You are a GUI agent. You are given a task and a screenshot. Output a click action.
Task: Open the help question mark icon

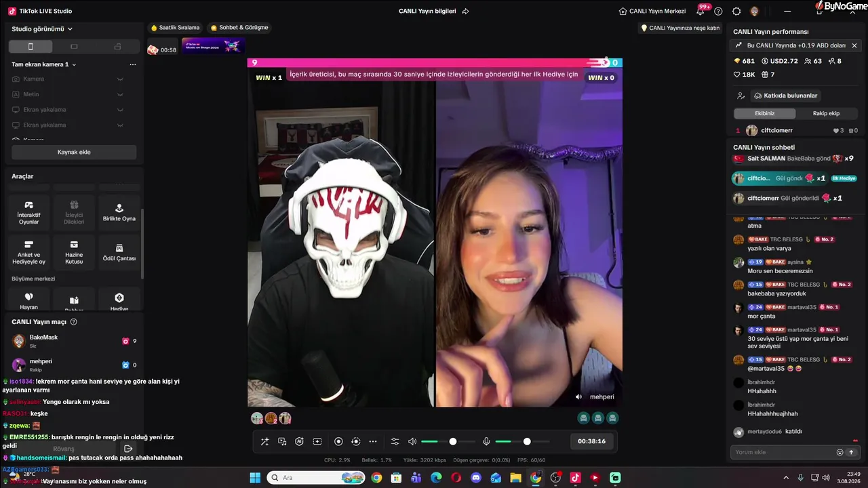[718, 11]
